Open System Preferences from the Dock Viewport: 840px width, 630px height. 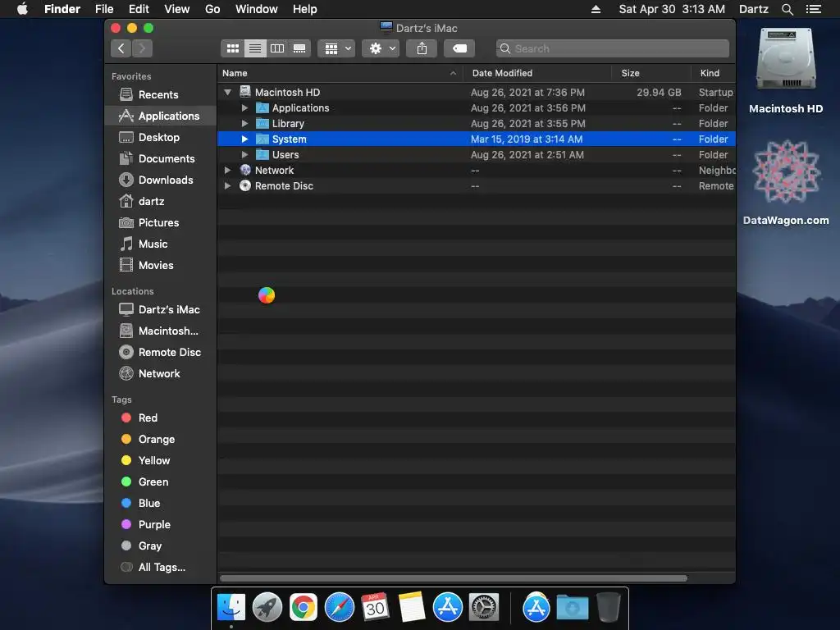point(484,608)
